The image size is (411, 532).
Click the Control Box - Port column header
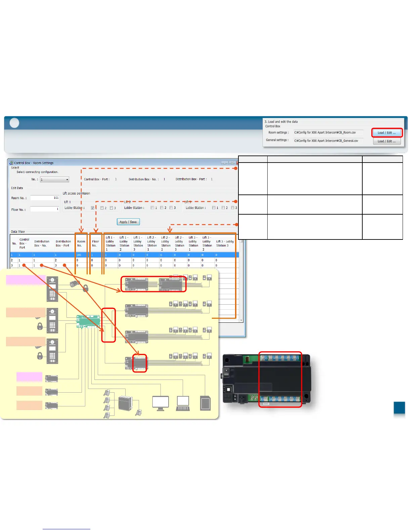[25, 243]
